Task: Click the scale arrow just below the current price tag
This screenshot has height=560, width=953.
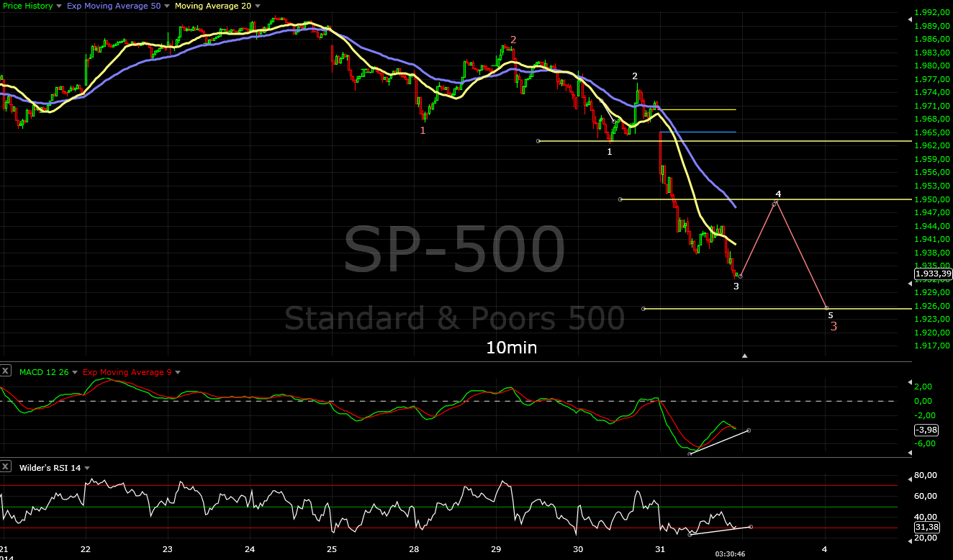Action: pos(908,284)
